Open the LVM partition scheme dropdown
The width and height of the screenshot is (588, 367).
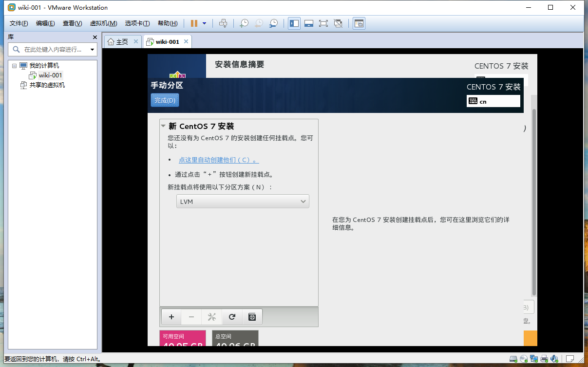pyautogui.click(x=243, y=202)
